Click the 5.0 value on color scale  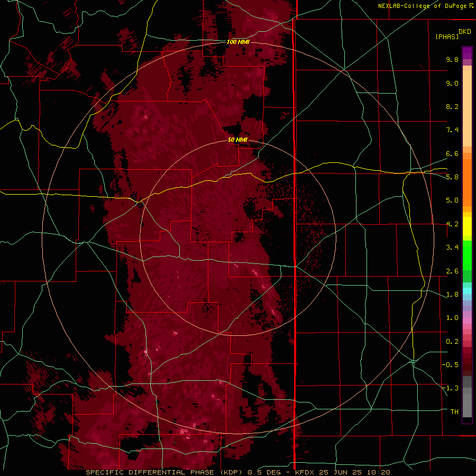(452, 200)
